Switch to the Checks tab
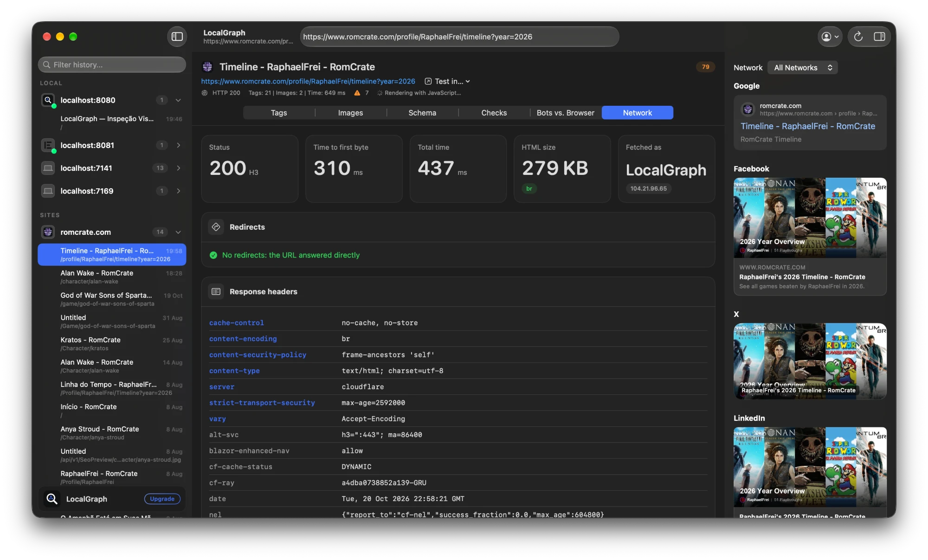The width and height of the screenshot is (928, 560). [x=494, y=113]
